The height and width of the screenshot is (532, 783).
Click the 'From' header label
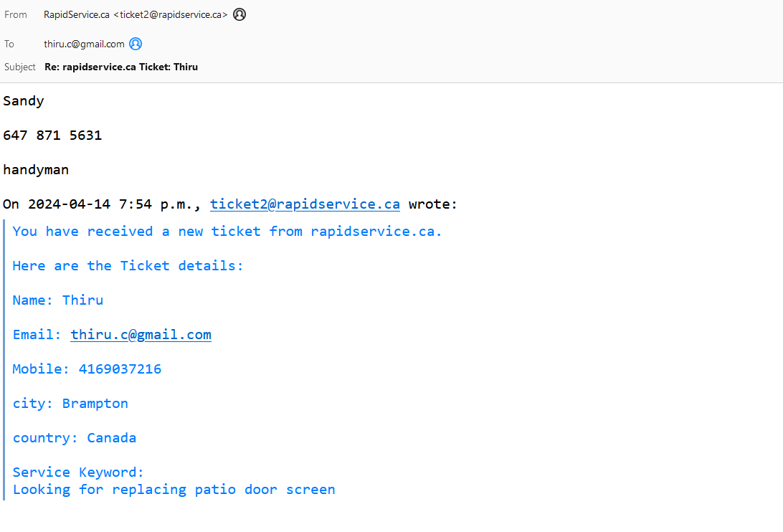[x=16, y=14]
